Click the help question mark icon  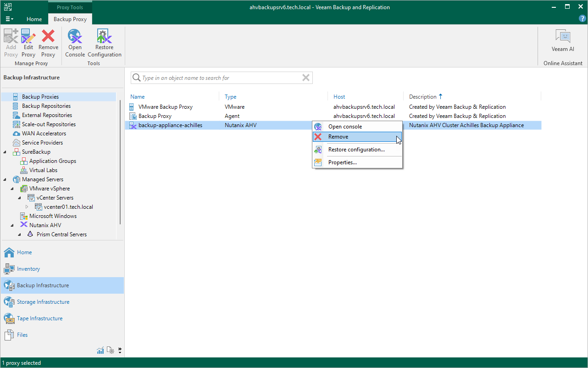click(582, 19)
